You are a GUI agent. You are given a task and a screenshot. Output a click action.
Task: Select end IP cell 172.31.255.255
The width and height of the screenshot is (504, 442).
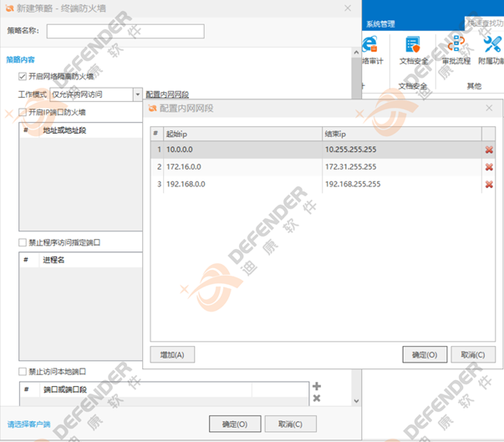(x=402, y=167)
